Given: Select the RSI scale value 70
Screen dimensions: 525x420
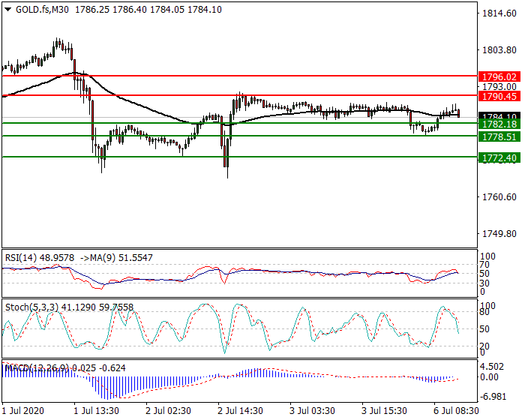Looking at the screenshot, I should point(484,265).
